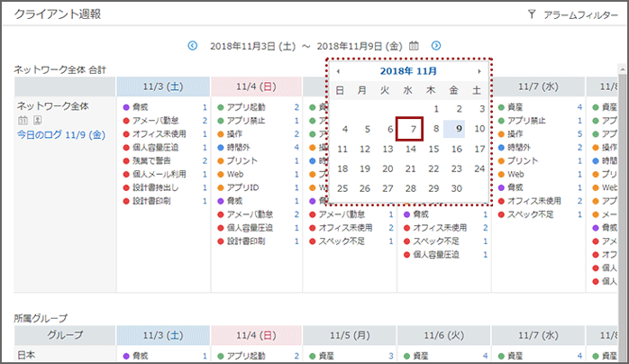The height and width of the screenshot is (364, 629).
Task: Click スペック不足 entry on 11/7
Action: click(x=530, y=214)
